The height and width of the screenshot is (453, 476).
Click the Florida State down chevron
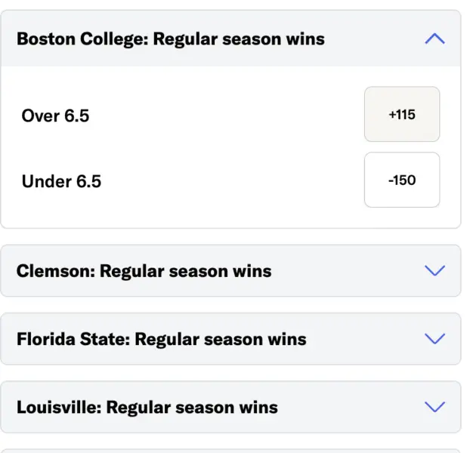tap(434, 338)
